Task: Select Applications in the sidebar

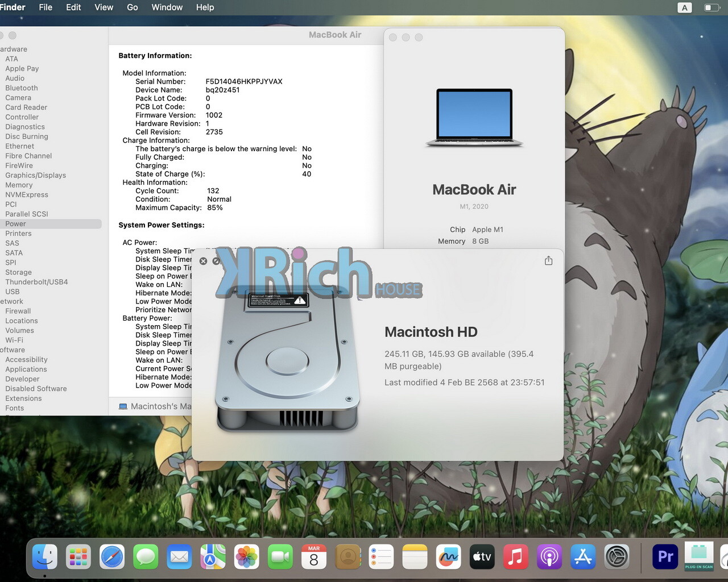Action: click(26, 369)
